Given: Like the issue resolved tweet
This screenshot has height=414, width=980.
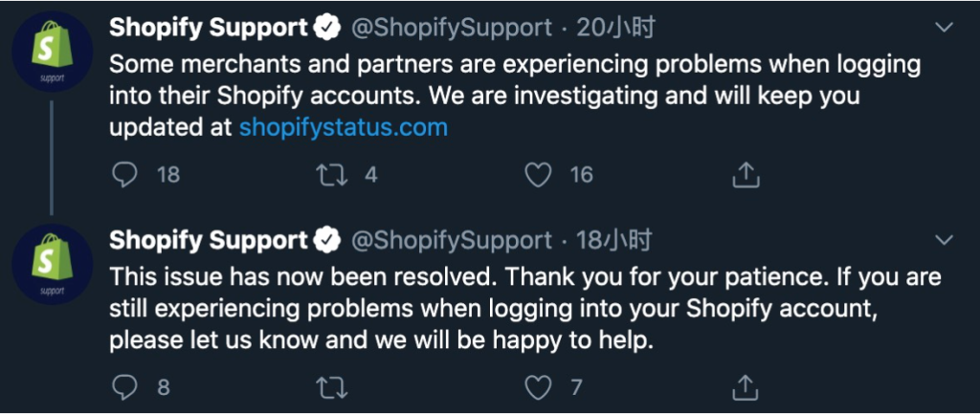Looking at the screenshot, I should pyautogui.click(x=540, y=387).
